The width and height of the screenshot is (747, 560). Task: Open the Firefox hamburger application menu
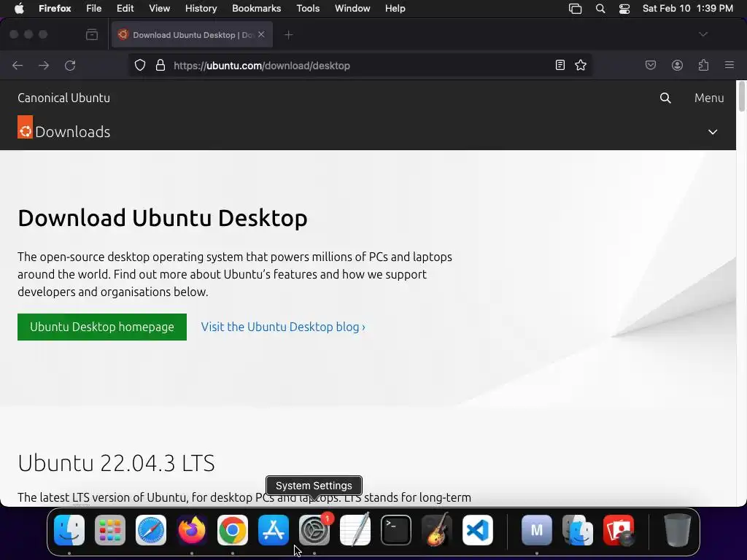pos(729,65)
